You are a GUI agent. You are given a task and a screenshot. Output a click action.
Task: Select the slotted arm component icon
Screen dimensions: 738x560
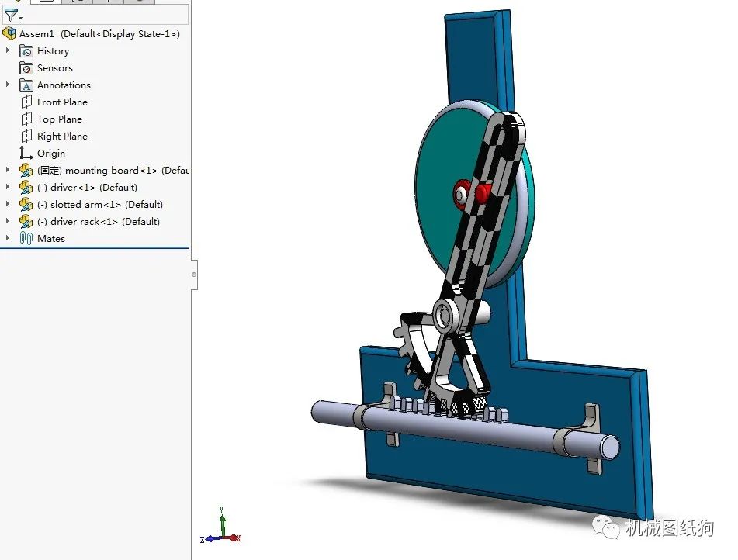(26, 204)
